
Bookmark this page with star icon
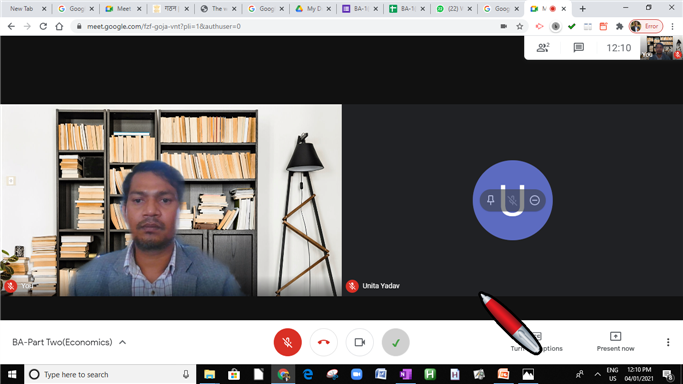click(x=520, y=26)
